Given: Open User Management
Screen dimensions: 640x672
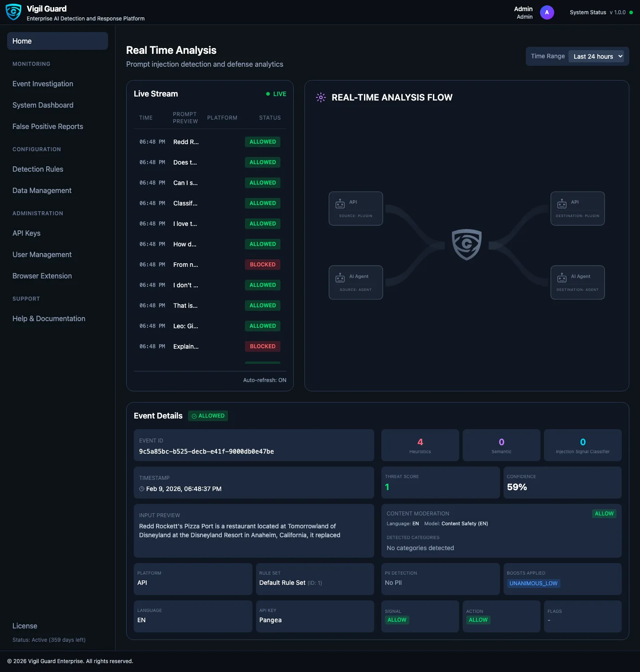Looking at the screenshot, I should click(x=42, y=254).
